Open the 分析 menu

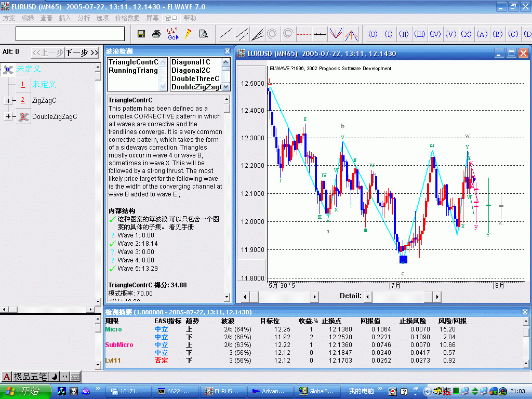[x=84, y=18]
